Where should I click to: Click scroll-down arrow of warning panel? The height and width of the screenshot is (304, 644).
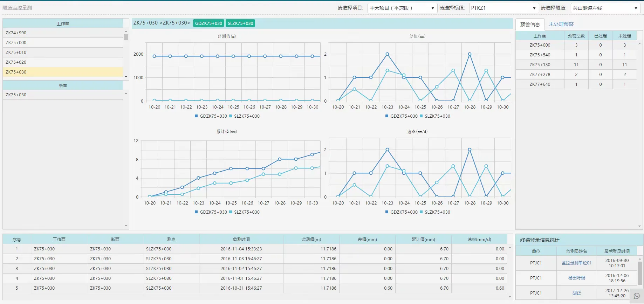pyautogui.click(x=640, y=226)
